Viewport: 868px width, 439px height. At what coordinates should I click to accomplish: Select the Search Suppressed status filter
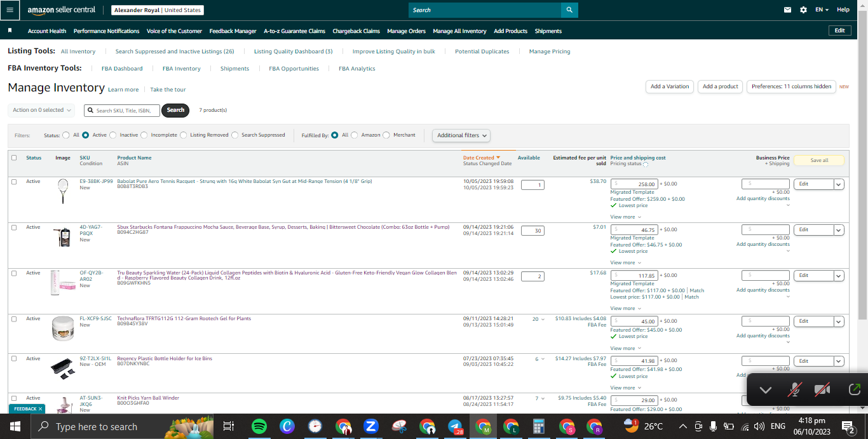pos(235,135)
